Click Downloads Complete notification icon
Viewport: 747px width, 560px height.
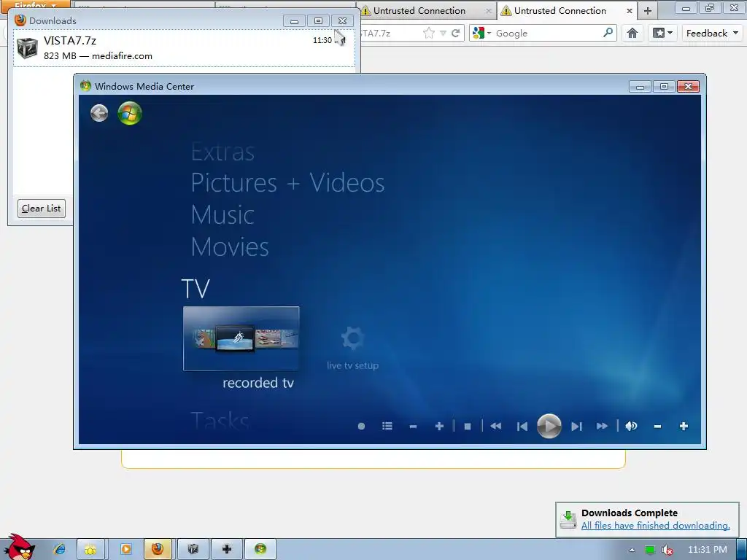click(x=568, y=519)
